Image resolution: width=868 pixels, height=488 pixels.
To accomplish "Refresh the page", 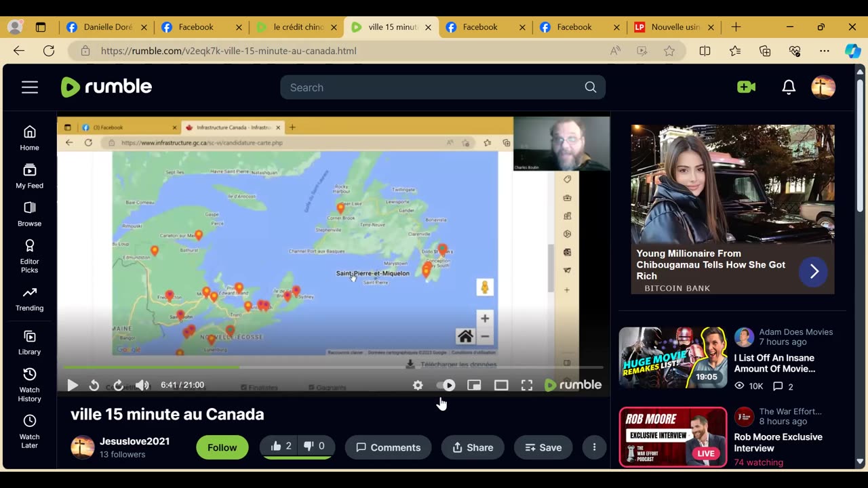I will coord(49,51).
